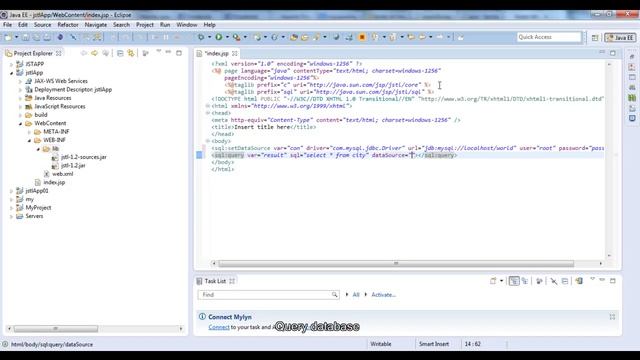Viewport: 640px width, 360px height.
Task: Open the Refactor menu
Action: (68, 25)
